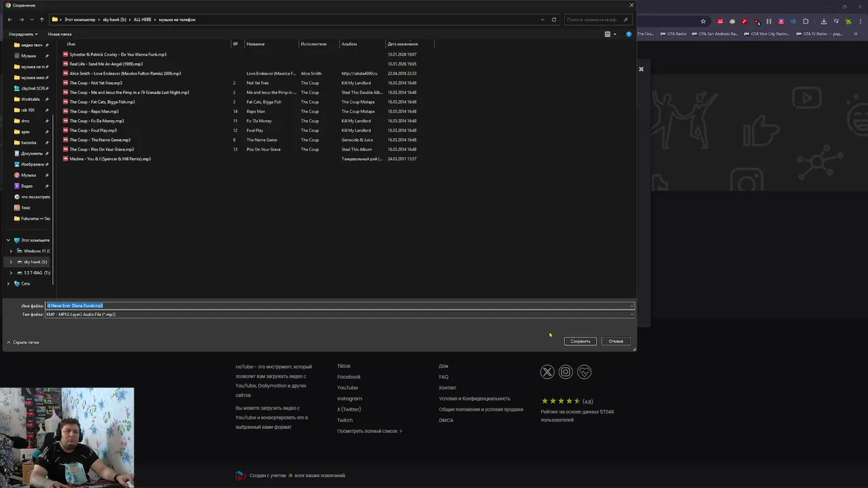Sort by the № column header
This screenshot has width=868, height=488.
(x=235, y=44)
